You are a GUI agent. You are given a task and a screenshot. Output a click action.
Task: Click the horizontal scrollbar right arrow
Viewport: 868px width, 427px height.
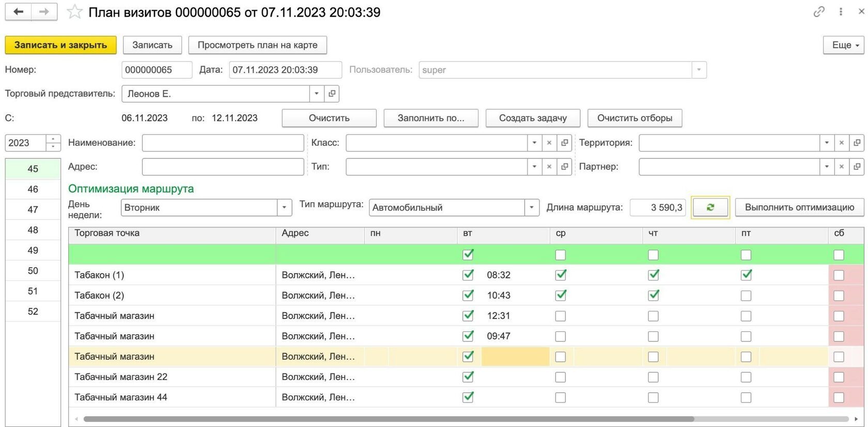(x=856, y=419)
